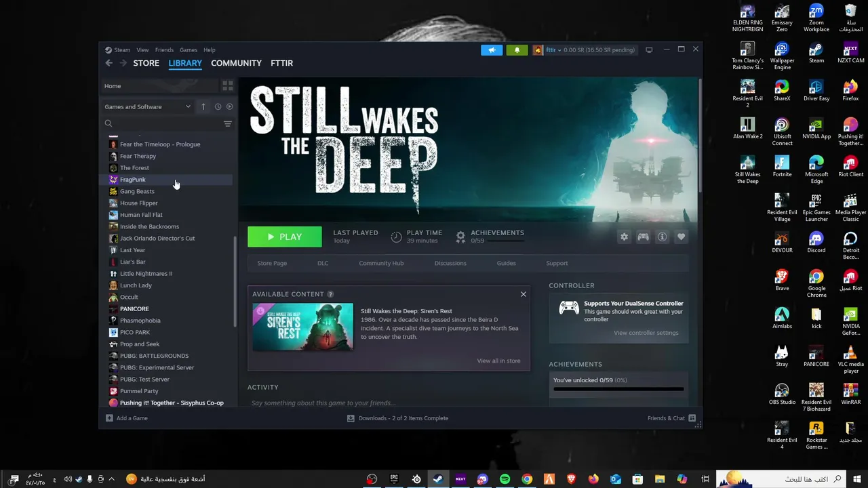Open the ACHIEVEMENTS stat on game bar
Screen dimensions: 868x488
490,236
